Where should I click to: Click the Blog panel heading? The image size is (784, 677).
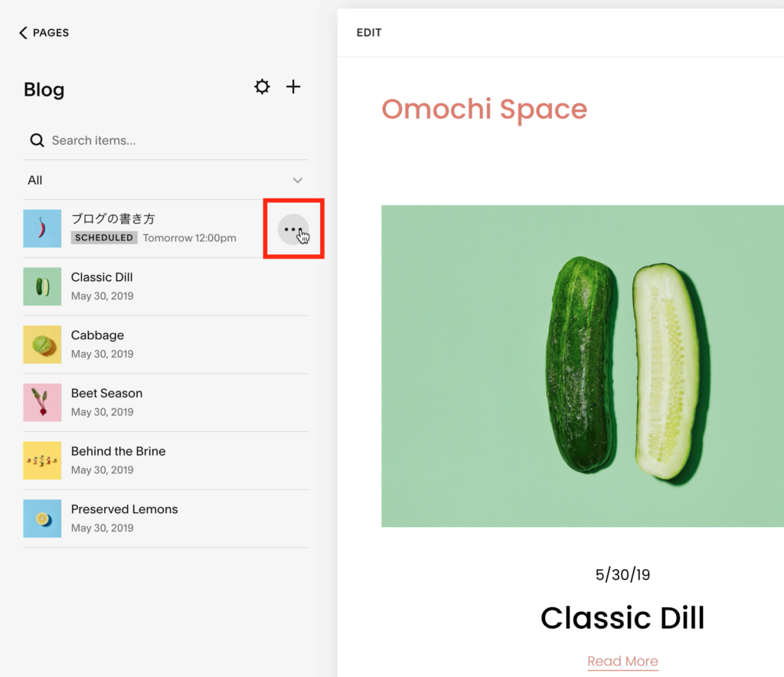pyautogui.click(x=44, y=90)
